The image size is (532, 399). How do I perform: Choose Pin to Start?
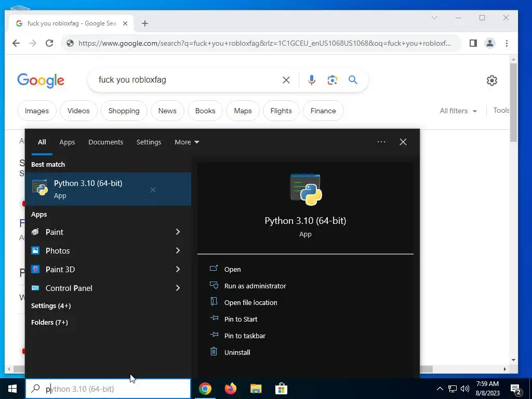pyautogui.click(x=241, y=320)
